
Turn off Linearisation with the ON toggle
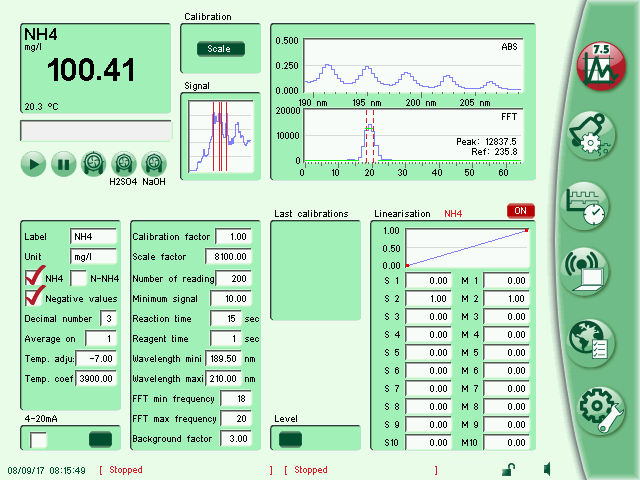(520, 211)
